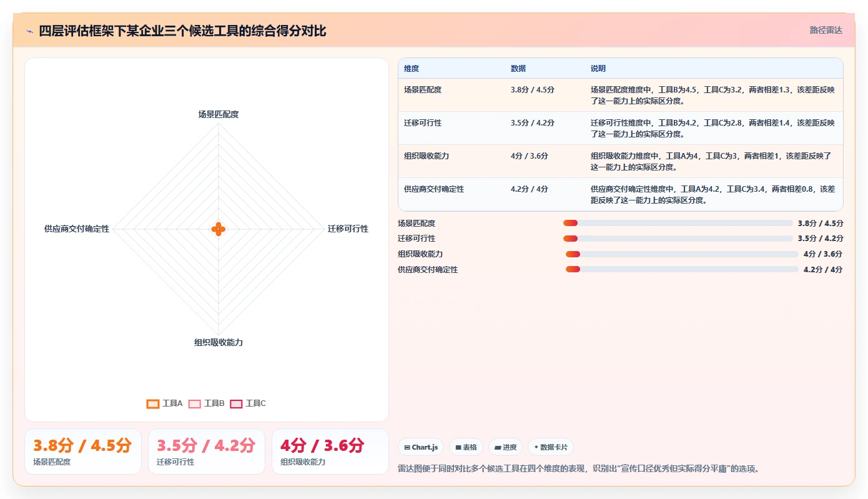Click radar axis label 组织吸收能力

pyautogui.click(x=219, y=343)
